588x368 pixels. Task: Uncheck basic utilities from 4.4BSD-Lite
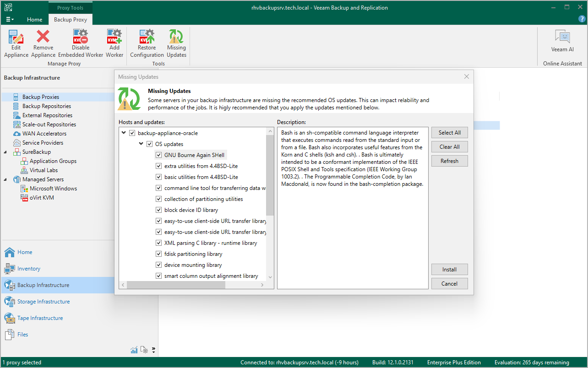[x=159, y=177]
